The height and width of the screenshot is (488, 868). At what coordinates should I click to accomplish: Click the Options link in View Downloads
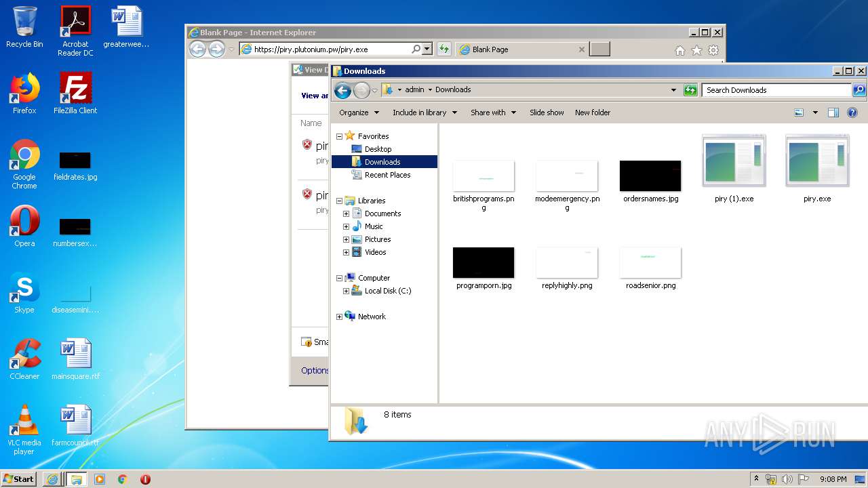tap(315, 370)
